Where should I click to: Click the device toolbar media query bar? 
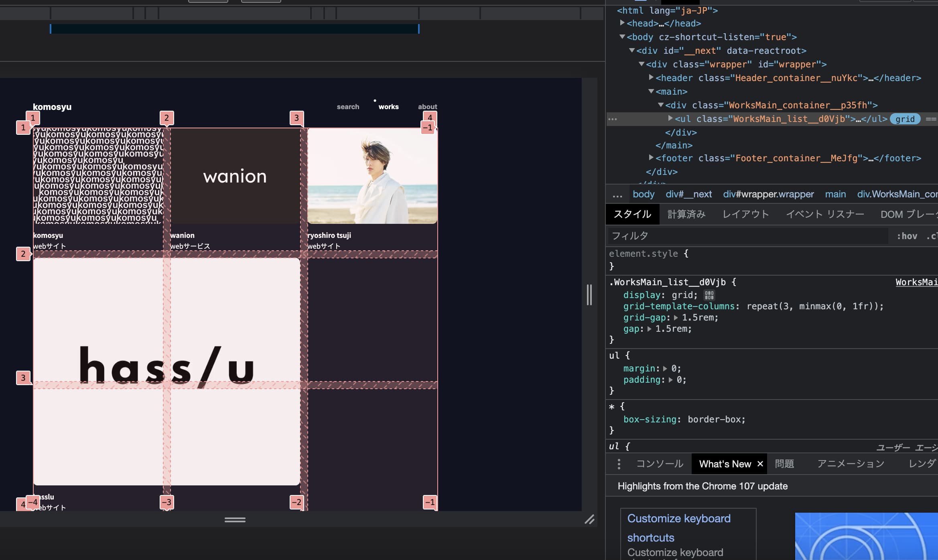point(235,29)
